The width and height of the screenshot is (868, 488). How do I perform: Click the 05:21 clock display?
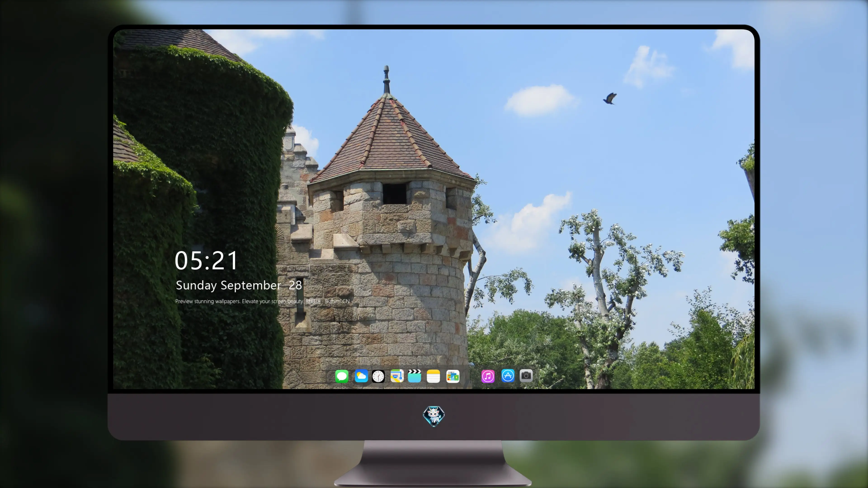206,261
